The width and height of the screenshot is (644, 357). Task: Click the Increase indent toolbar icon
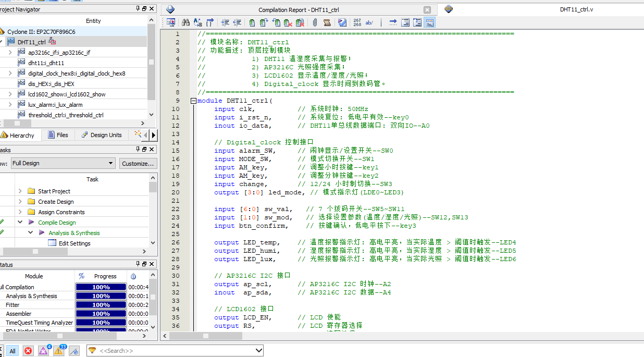click(x=225, y=22)
